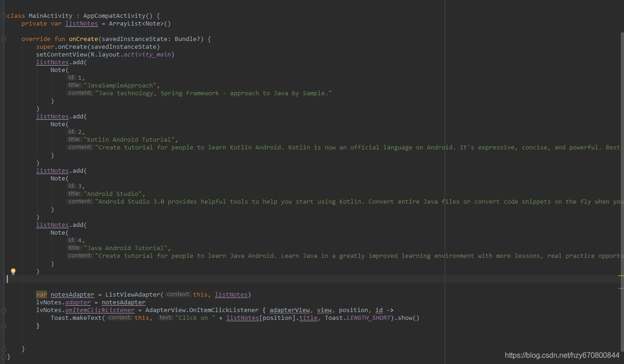Click the position lambda parameter before id ->
624x364 pixels.
[354, 310]
